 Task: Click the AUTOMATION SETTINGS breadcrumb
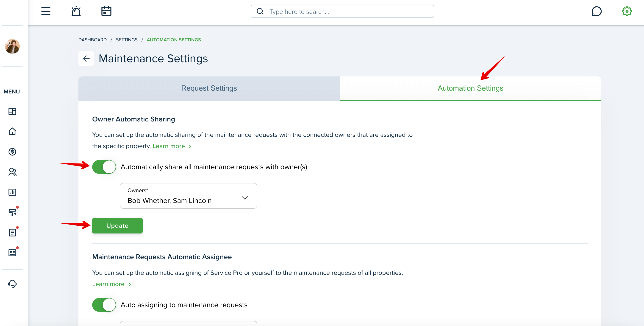(174, 40)
